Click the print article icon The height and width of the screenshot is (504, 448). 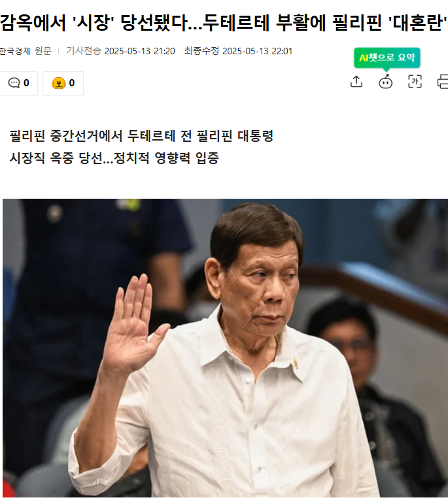[443, 82]
